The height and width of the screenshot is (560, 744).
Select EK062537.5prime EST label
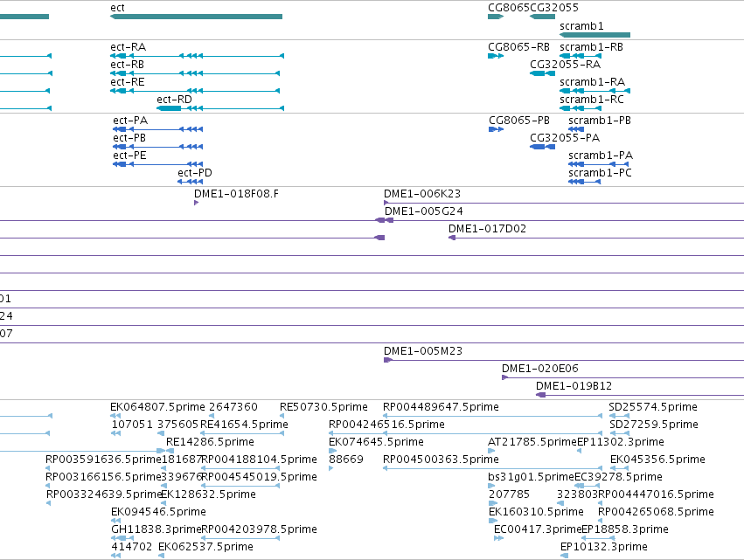click(x=205, y=548)
